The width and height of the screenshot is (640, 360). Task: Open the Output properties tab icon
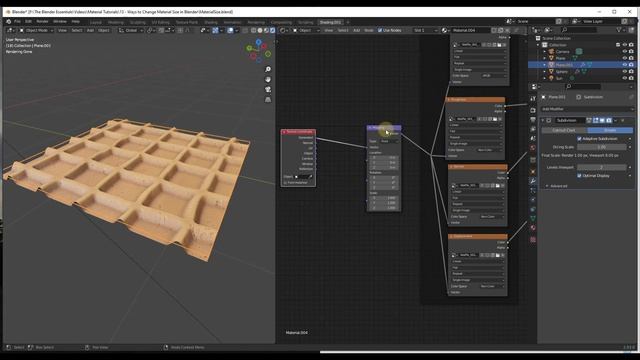tap(533, 120)
